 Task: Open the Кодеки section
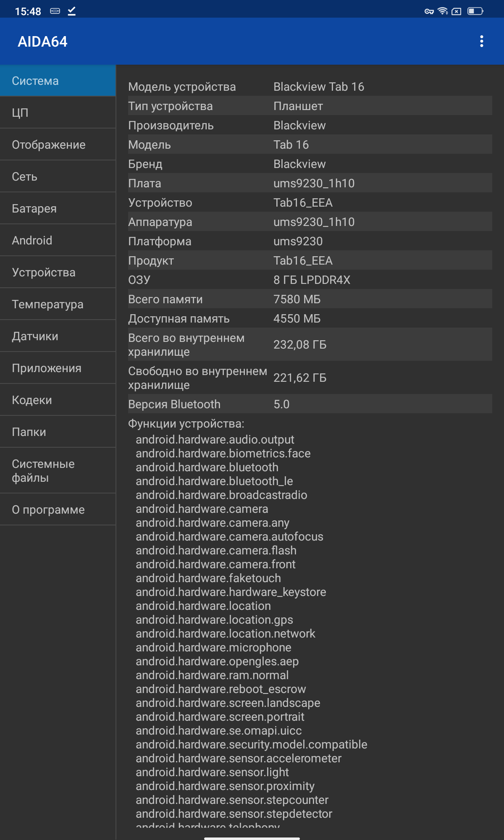pyautogui.click(x=58, y=400)
